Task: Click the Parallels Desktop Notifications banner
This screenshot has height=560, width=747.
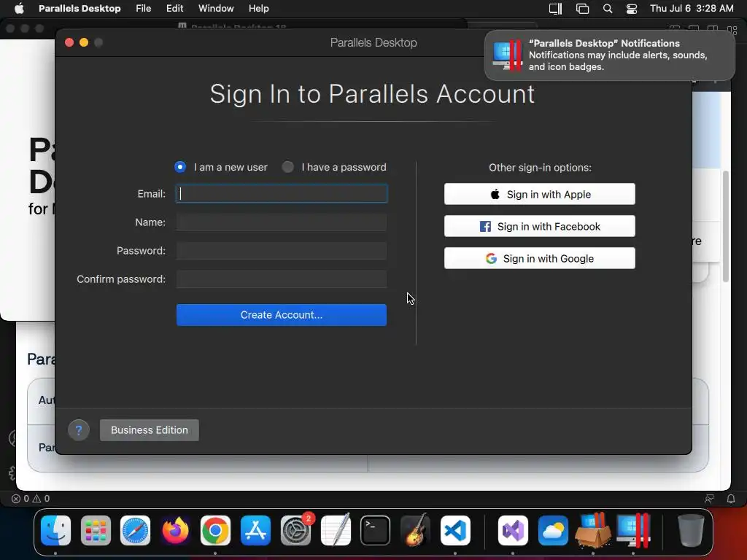Action: point(610,55)
